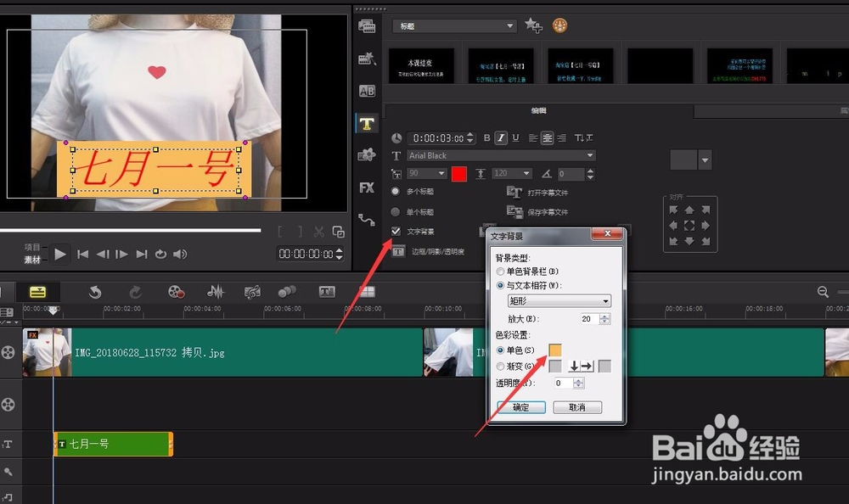This screenshot has width=849, height=504.
Task: Select the 本课结束 title thumbnail
Action: coord(422,65)
